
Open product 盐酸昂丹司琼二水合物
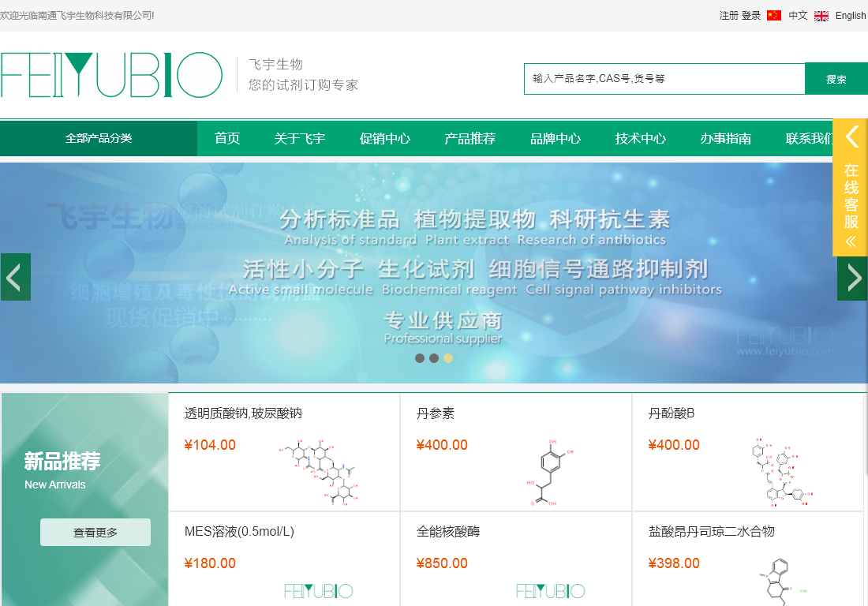coord(711,532)
